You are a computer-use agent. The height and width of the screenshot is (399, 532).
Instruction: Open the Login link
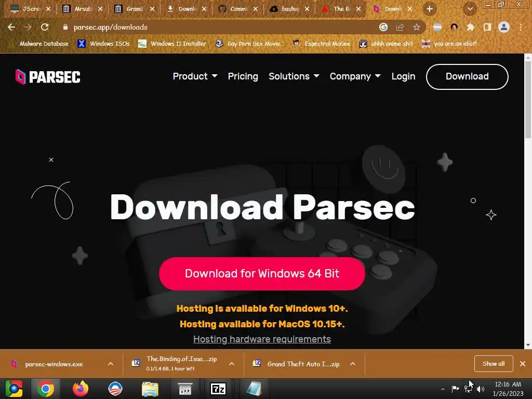[403, 76]
